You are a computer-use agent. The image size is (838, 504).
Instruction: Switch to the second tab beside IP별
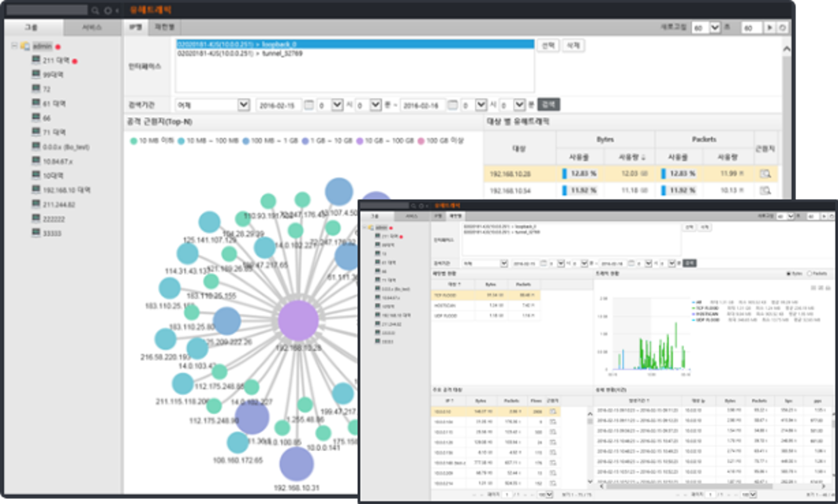[165, 27]
